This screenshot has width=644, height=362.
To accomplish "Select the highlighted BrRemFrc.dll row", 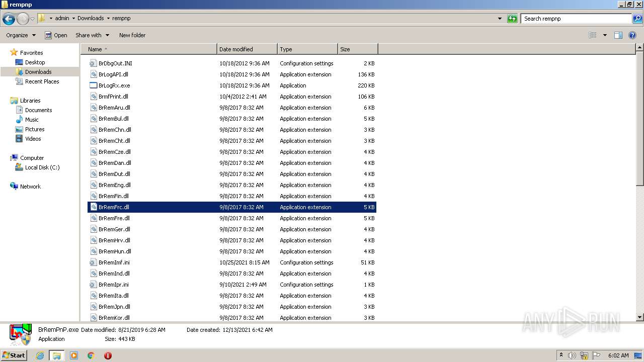I will [232, 207].
